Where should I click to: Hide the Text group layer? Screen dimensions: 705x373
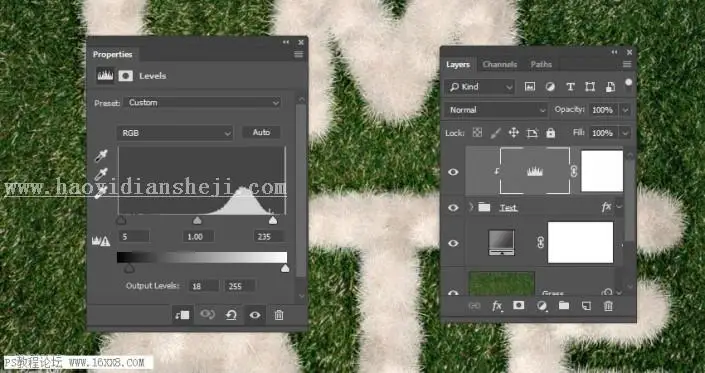(x=453, y=207)
